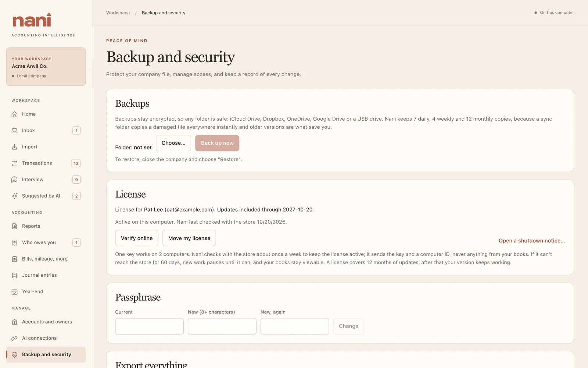588x368 pixels.
Task: Click the Inbox tray icon
Action: pyautogui.click(x=14, y=131)
